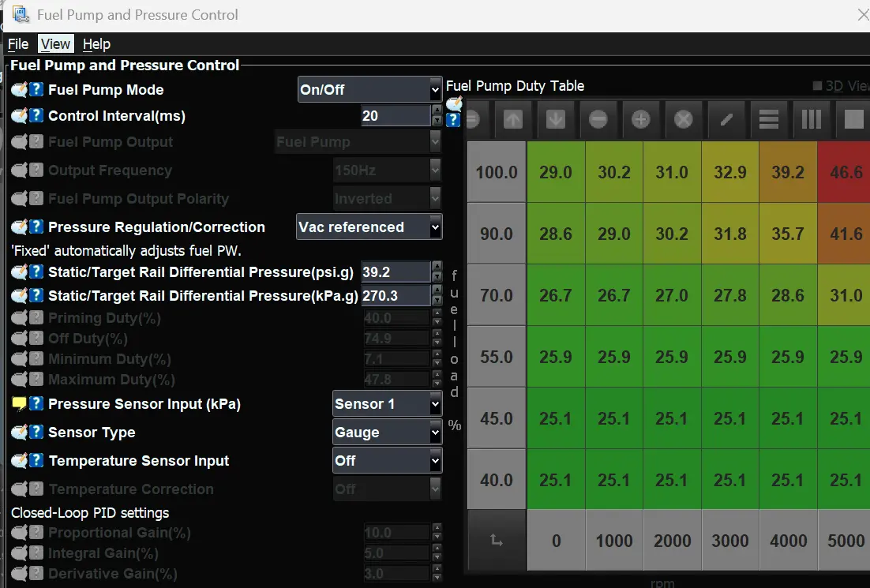Click the subtract minus icon in table toolbar
The height and width of the screenshot is (588, 870).
click(x=598, y=119)
